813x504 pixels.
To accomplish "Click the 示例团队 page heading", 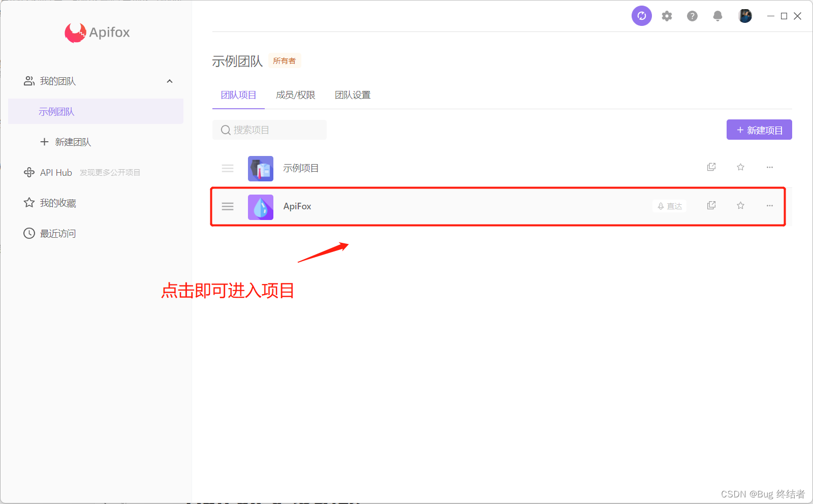I will [237, 61].
